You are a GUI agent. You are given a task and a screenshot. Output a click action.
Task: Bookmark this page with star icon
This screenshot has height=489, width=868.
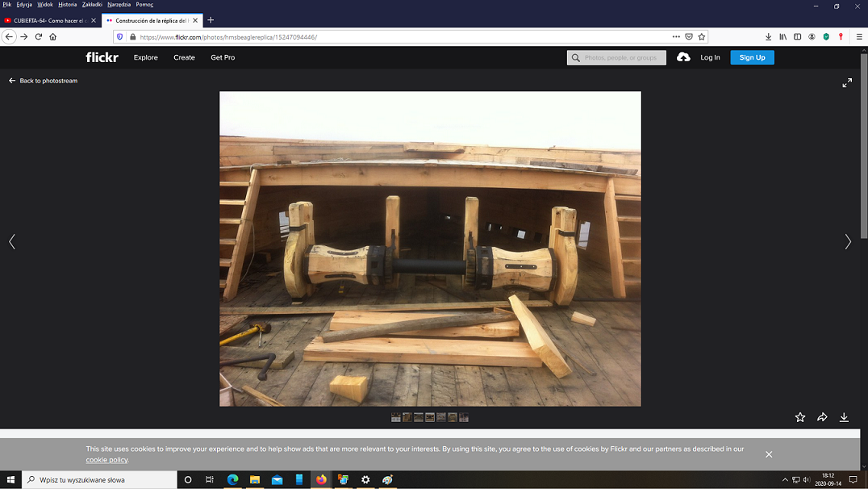point(702,36)
